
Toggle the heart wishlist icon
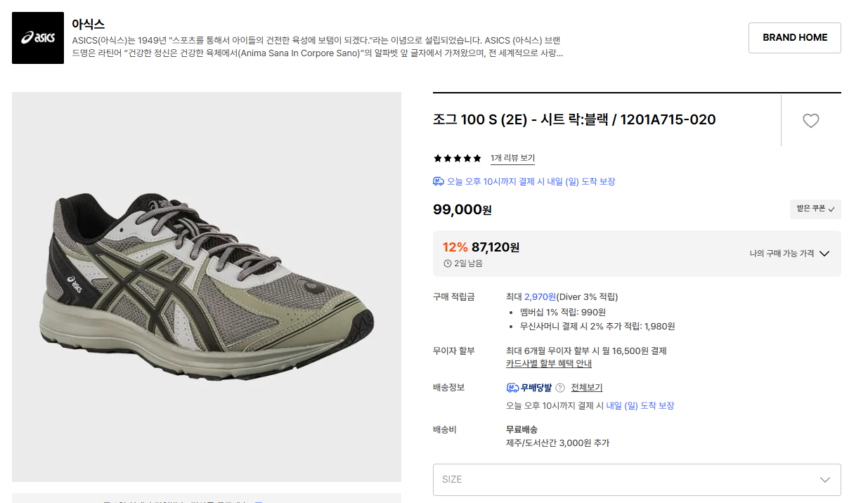coord(810,121)
